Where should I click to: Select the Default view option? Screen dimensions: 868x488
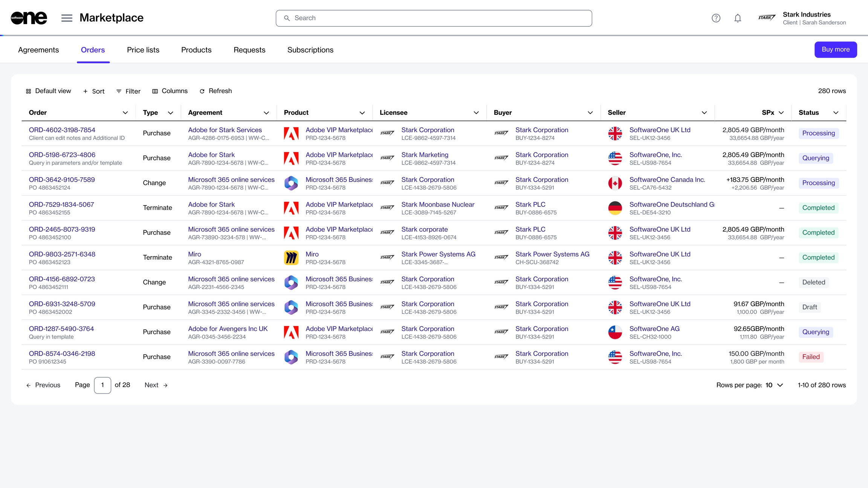(x=48, y=91)
